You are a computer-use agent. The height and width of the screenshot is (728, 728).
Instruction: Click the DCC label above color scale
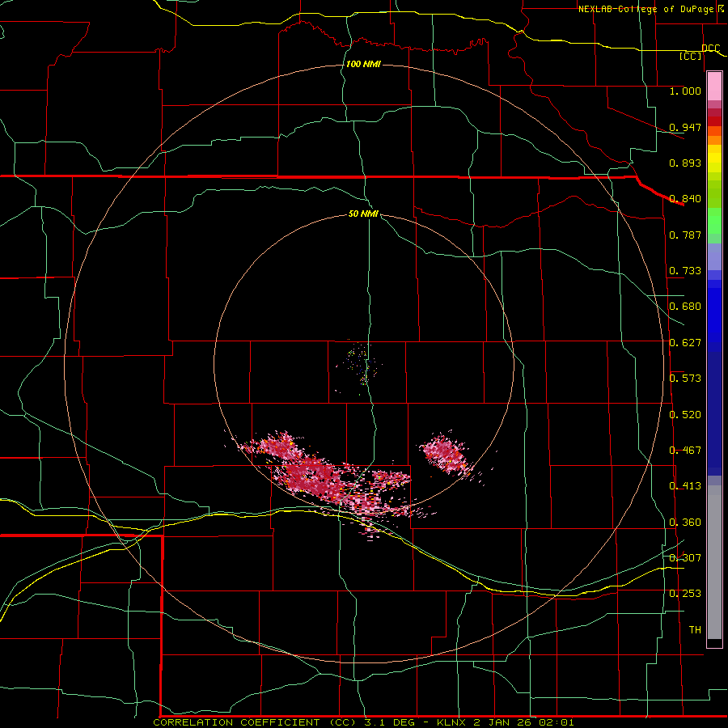(711, 49)
